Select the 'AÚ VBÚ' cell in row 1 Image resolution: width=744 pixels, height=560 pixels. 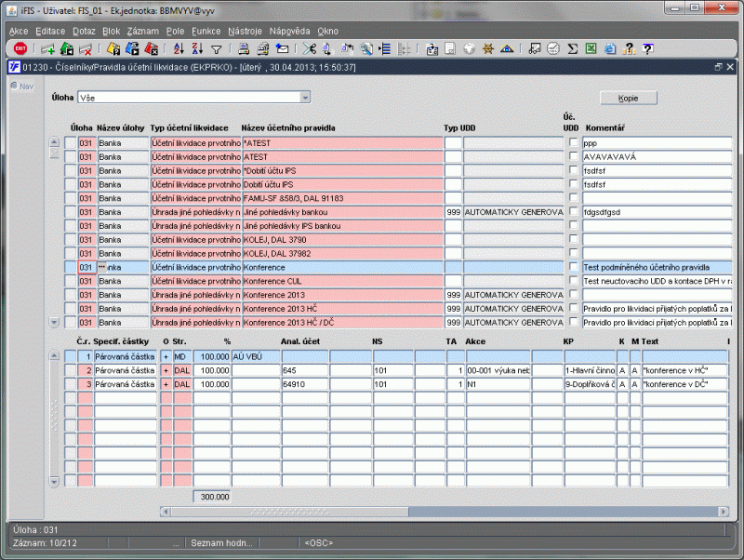256,356
